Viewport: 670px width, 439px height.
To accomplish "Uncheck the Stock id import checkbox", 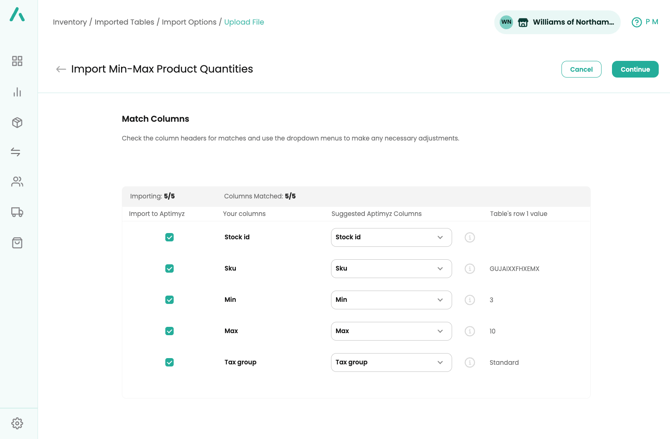I will pyautogui.click(x=169, y=237).
